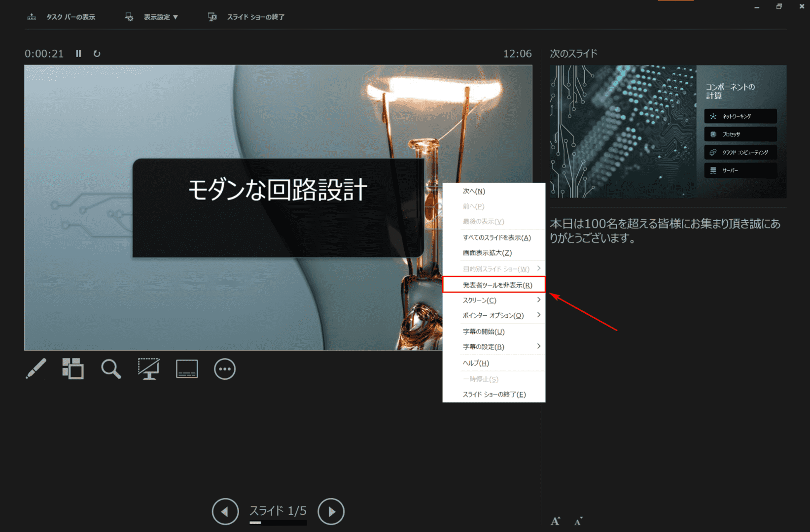Click 次のスライド heading
Image resolution: width=810 pixels, height=532 pixels.
click(573, 53)
